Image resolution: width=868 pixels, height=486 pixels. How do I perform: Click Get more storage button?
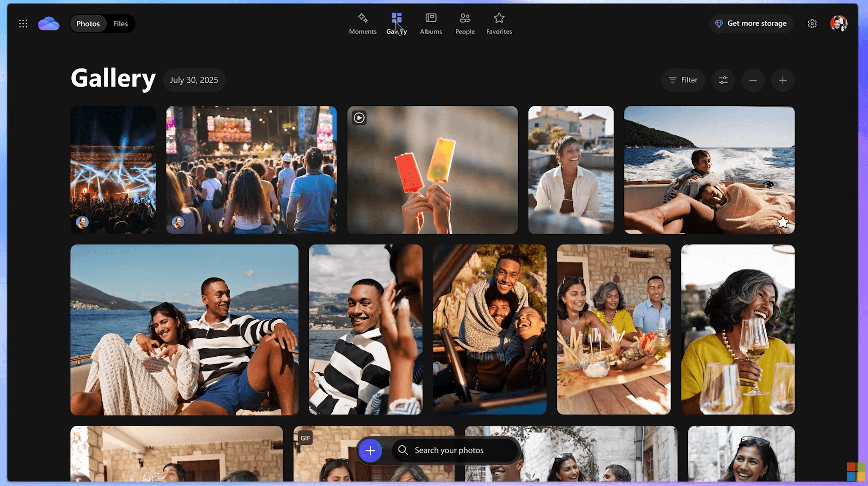click(751, 24)
